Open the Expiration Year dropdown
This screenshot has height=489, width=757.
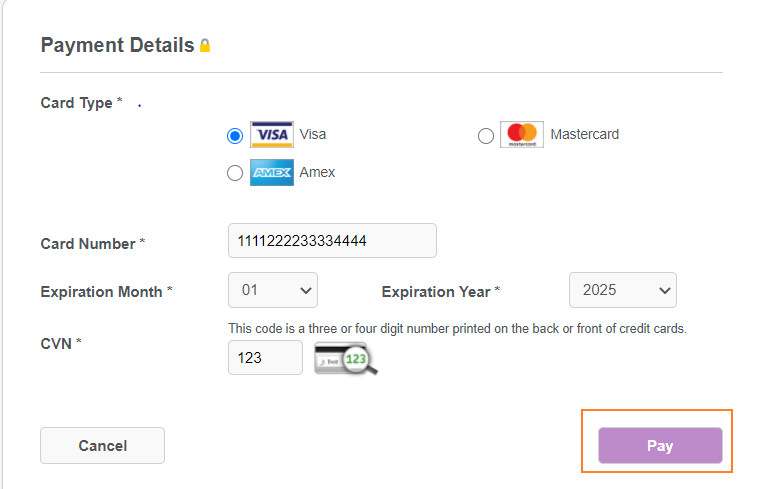pos(623,290)
